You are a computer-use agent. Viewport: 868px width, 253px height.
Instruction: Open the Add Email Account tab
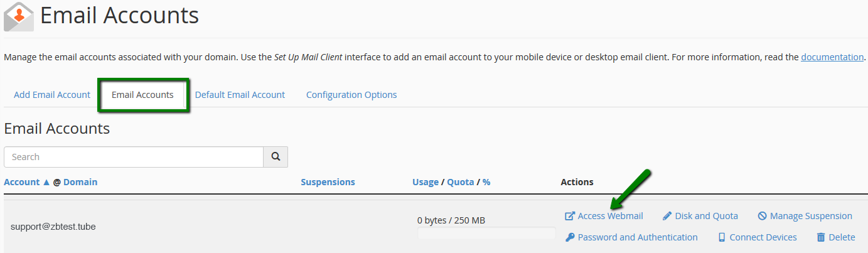[x=52, y=95]
